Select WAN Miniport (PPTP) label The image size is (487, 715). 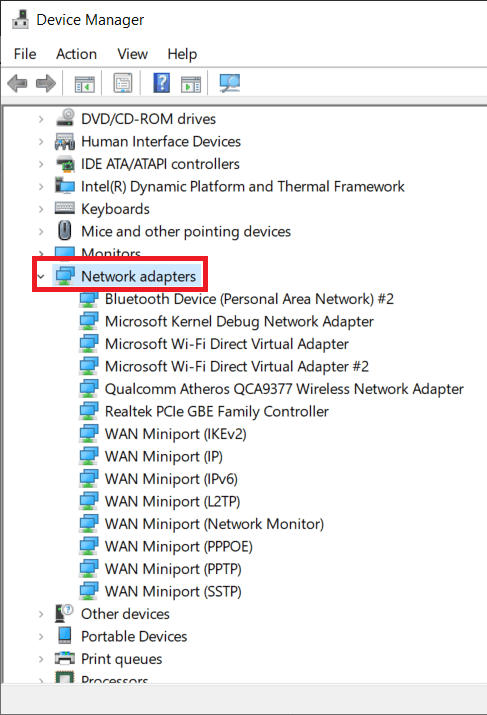click(173, 569)
